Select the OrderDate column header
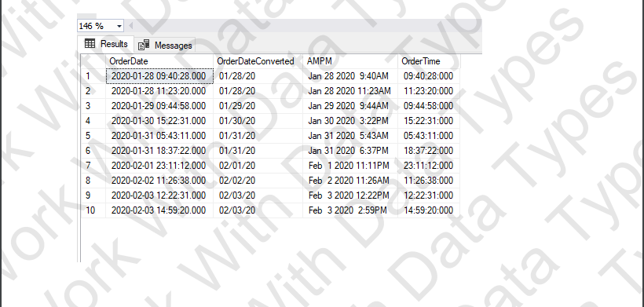 tap(159, 61)
